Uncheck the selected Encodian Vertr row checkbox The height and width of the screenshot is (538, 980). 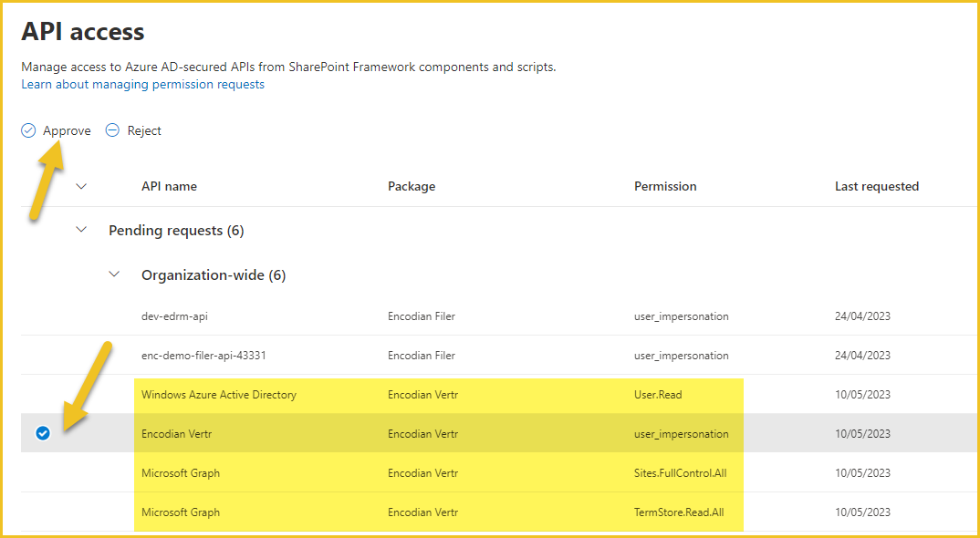pos(43,433)
